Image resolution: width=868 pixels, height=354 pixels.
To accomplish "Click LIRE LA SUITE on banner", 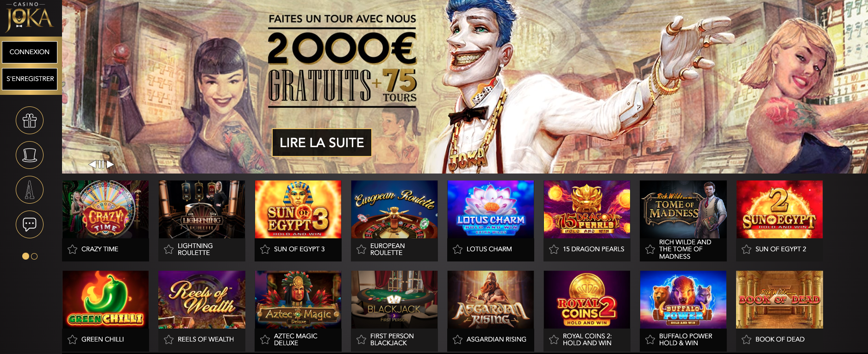I will coord(322,143).
